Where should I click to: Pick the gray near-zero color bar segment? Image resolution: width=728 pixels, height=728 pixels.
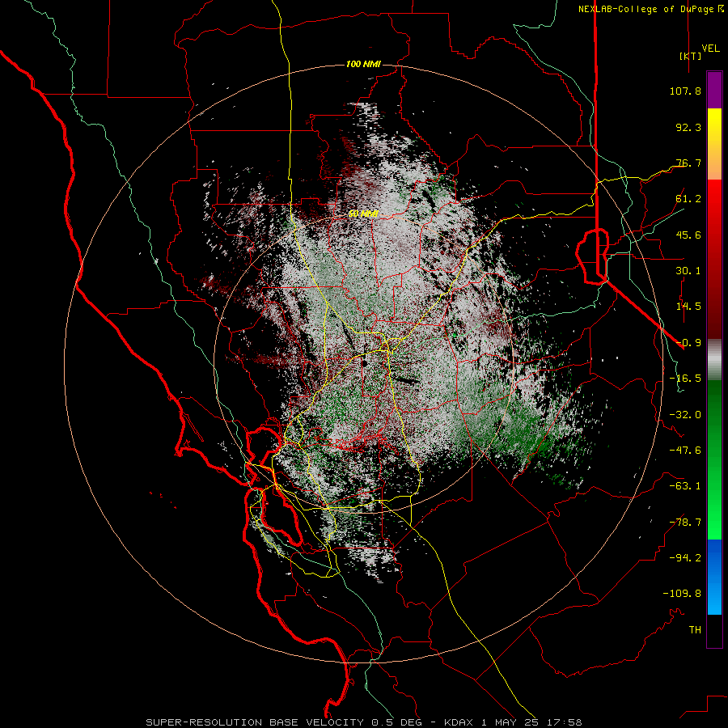[x=714, y=360]
